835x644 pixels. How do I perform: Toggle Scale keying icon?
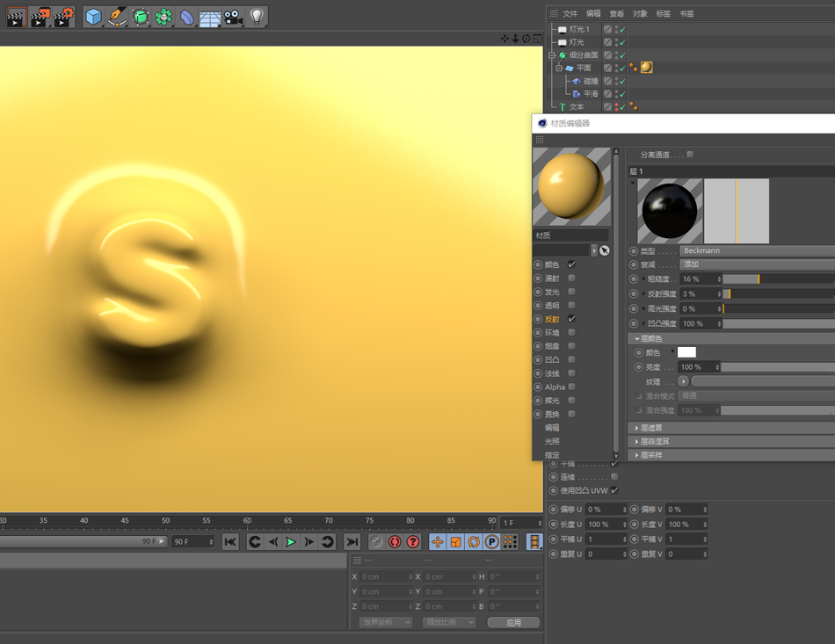(456, 542)
